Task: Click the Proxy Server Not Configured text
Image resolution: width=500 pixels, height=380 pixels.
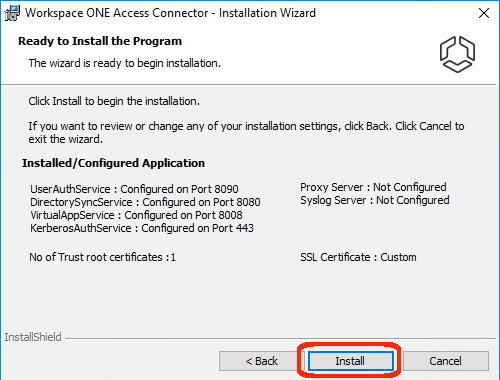Action: (373, 187)
